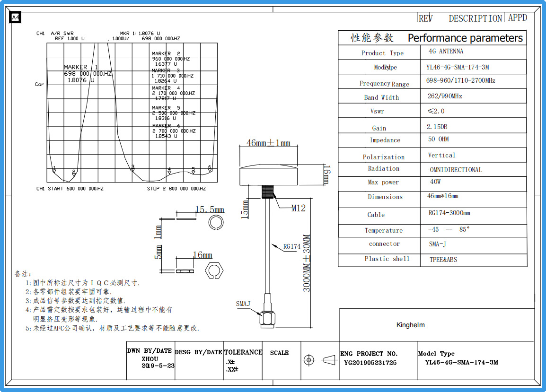The height and width of the screenshot is (392, 546).
Task: Click the '备注:' notes heading
Action: coord(23,274)
